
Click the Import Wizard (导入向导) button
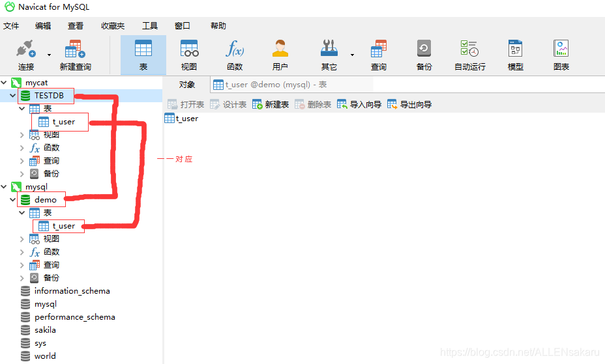359,104
